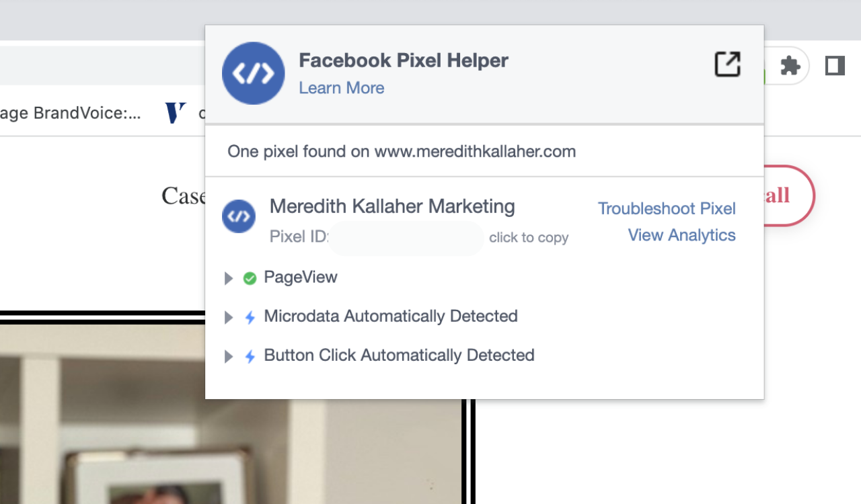
Task: Click the Meredith Kallaher Marketing pixel icon
Action: pyautogui.click(x=239, y=216)
